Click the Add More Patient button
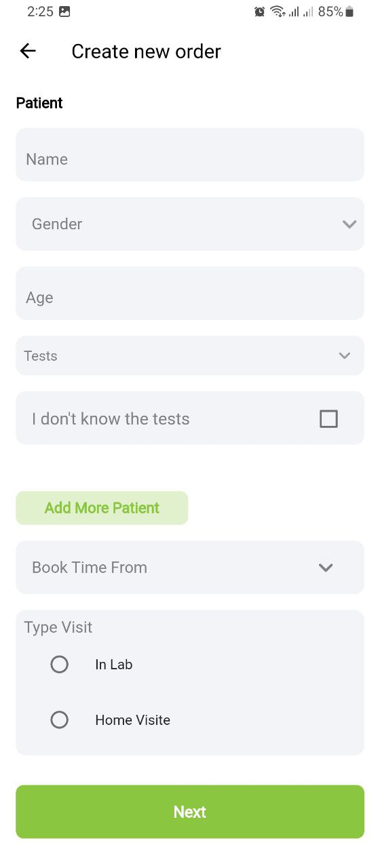This screenshot has width=380, height=868. point(102,508)
